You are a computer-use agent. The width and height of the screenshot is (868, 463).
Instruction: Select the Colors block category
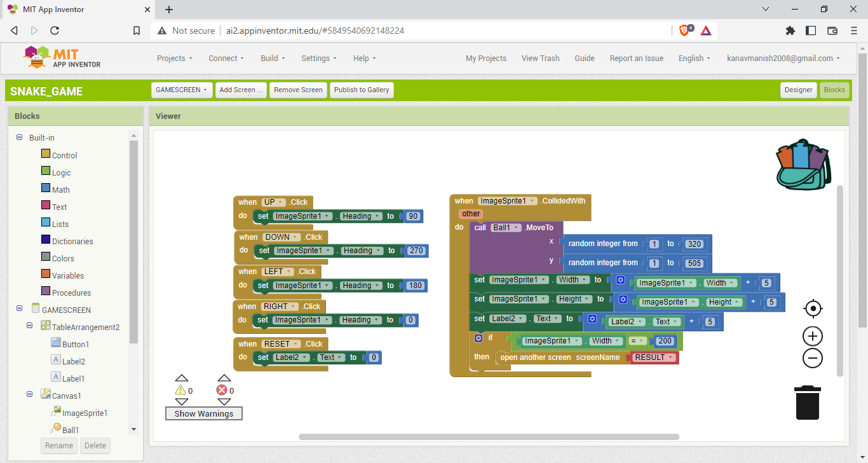[x=62, y=258]
